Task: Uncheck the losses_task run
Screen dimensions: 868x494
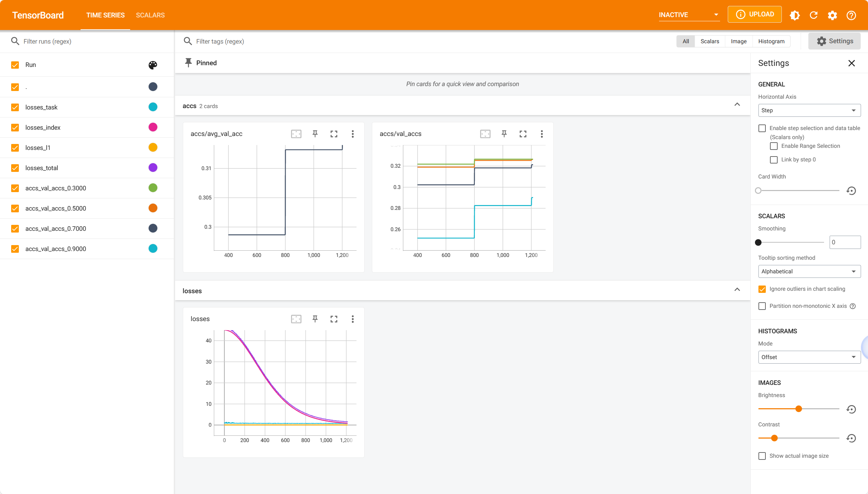Action: [x=15, y=107]
